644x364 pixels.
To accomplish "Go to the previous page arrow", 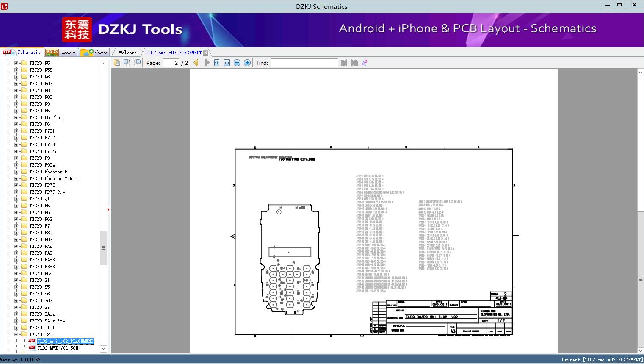I will click(x=196, y=63).
